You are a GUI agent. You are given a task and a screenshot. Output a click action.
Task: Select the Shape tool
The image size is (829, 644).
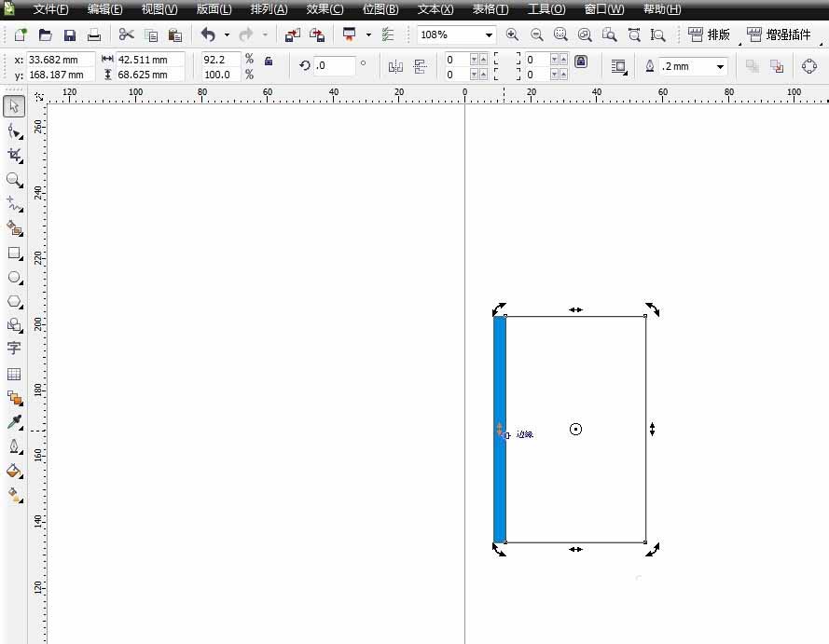click(14, 130)
